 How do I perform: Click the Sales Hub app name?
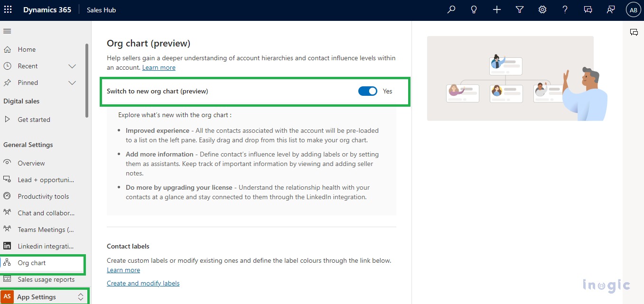[101, 10]
